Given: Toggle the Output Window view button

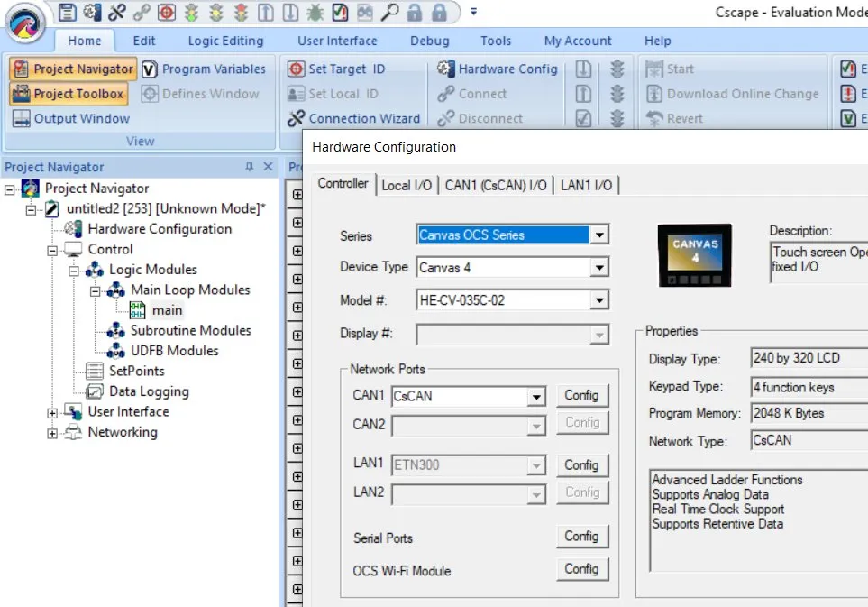Looking at the screenshot, I should pyautogui.click(x=70, y=118).
